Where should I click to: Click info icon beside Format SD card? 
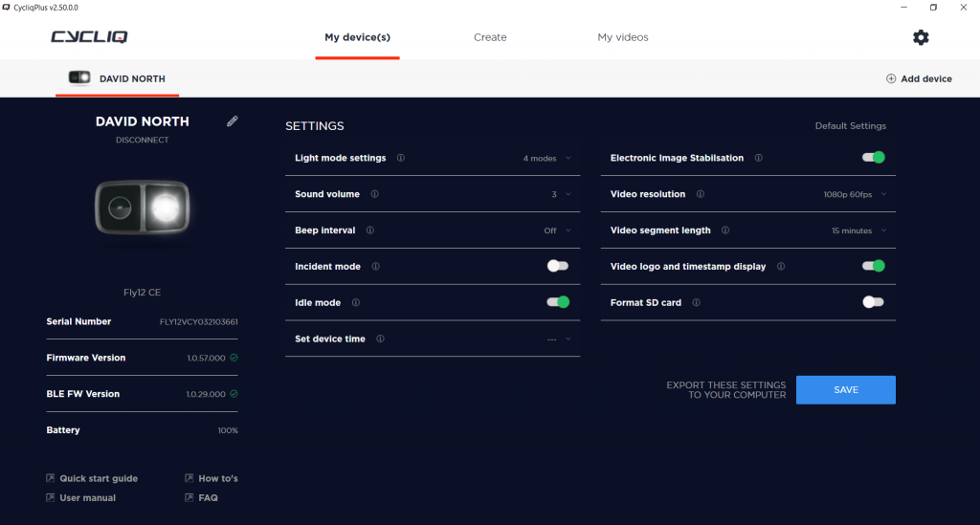(696, 303)
